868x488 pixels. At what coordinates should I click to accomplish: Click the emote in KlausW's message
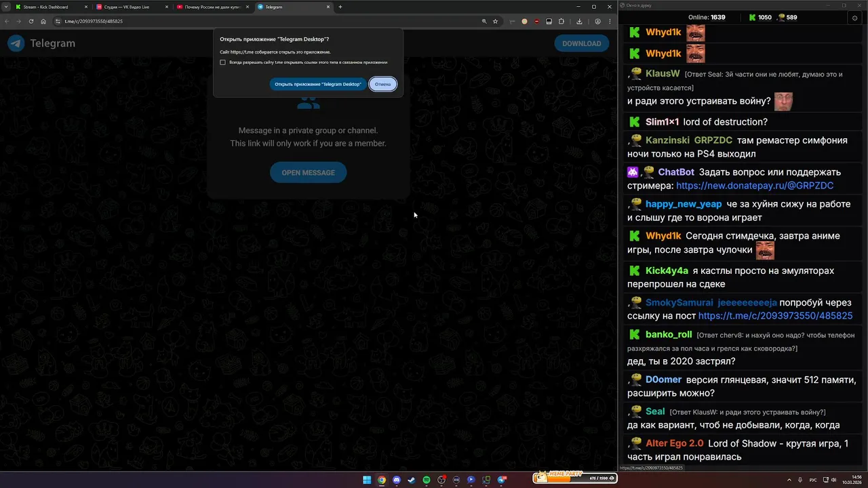pyautogui.click(x=784, y=101)
